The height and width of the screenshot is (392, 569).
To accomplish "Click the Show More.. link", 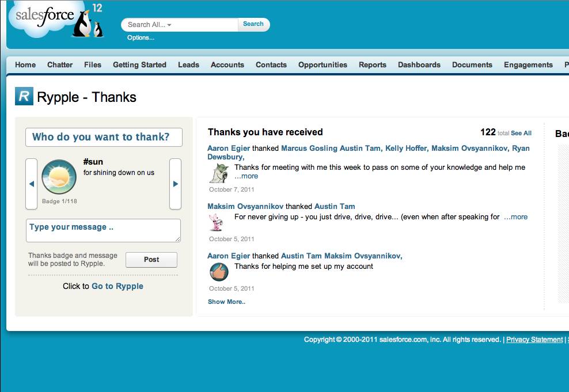I will pyautogui.click(x=226, y=302).
